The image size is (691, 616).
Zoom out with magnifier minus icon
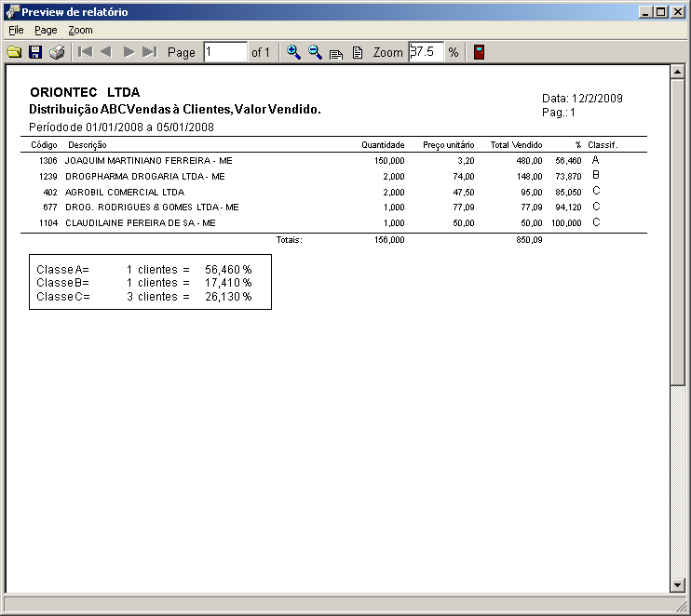pyautogui.click(x=315, y=52)
